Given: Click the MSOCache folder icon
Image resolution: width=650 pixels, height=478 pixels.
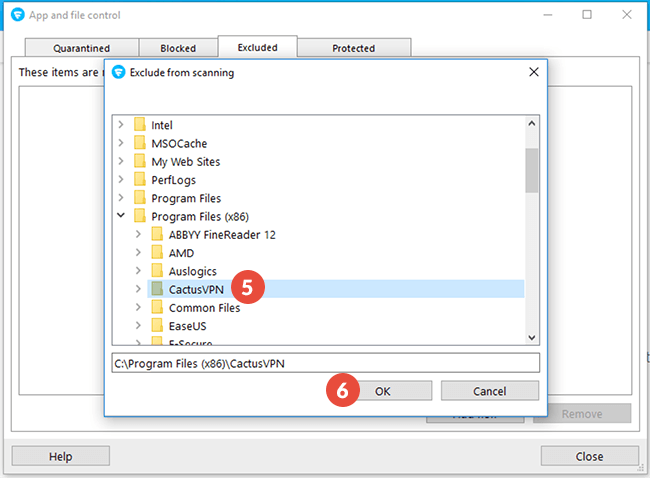Looking at the screenshot, I should (140, 143).
